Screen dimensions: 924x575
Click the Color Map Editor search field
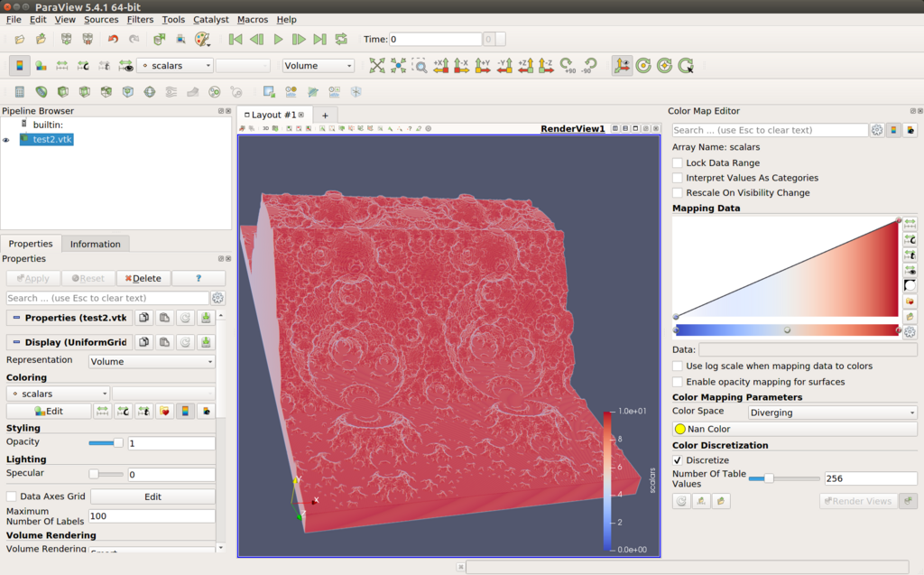click(x=770, y=130)
